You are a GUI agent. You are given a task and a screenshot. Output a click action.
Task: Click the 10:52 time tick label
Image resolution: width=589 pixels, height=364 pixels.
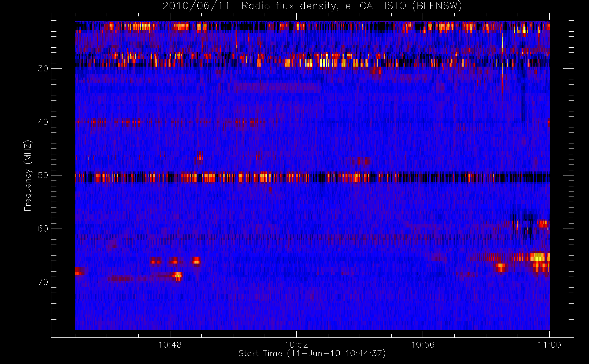[296, 345]
